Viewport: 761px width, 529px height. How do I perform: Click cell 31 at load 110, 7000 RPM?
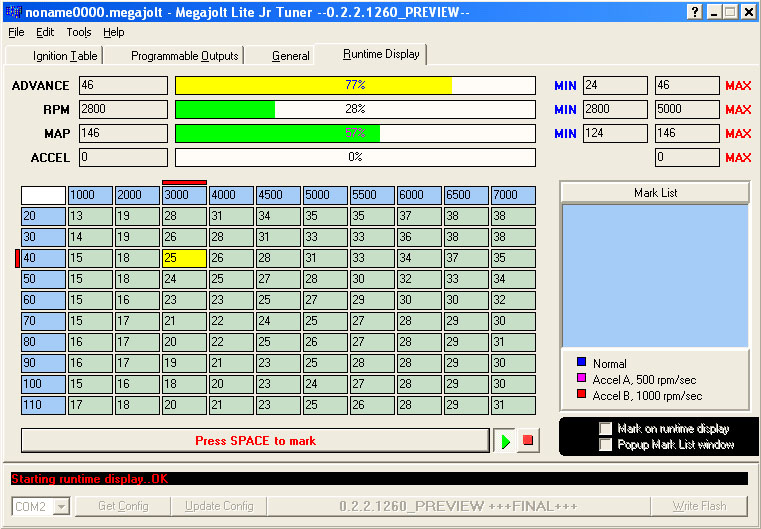(x=513, y=405)
